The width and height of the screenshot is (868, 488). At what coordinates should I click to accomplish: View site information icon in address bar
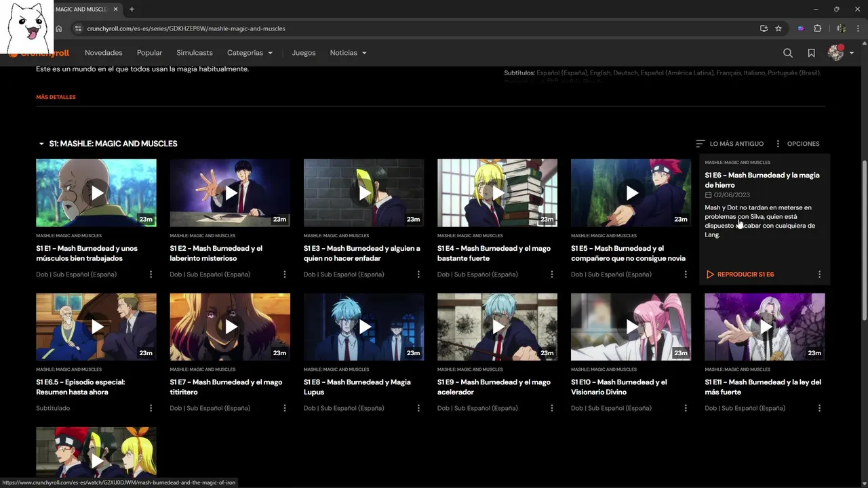coord(78,28)
